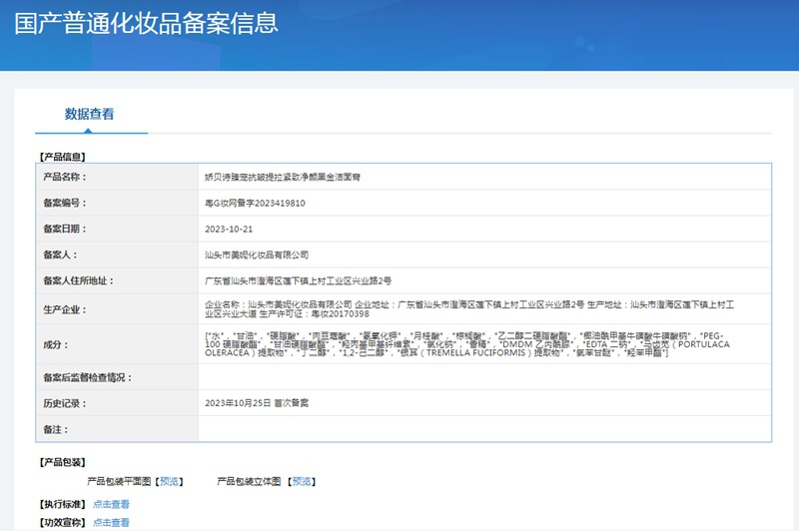Click the 产品包装立体图 label

tap(249, 482)
